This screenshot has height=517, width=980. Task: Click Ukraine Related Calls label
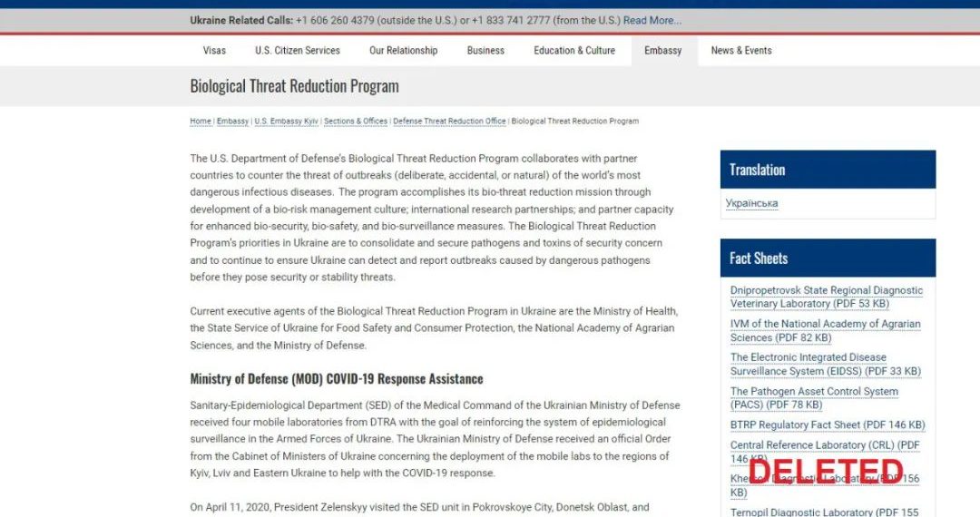[241, 21]
